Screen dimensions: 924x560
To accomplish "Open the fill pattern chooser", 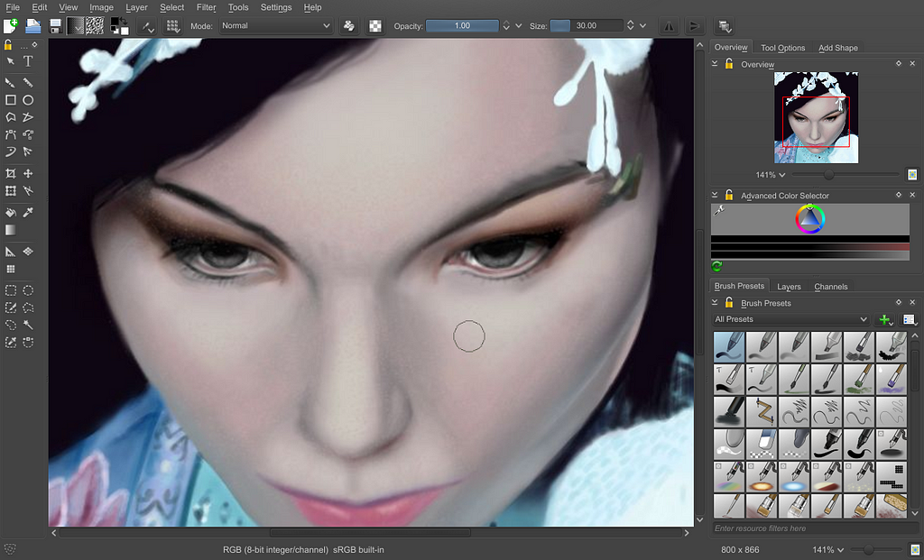I will (x=95, y=26).
